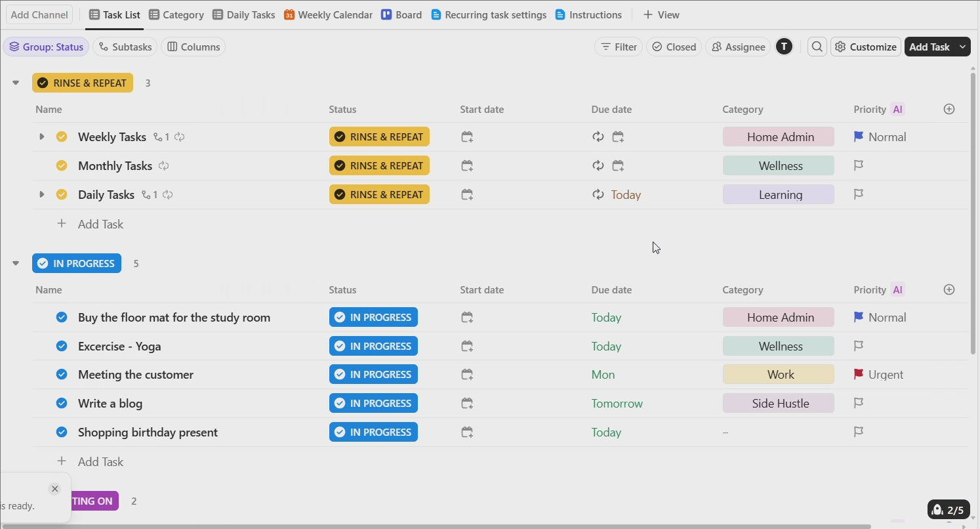Click the Customize button

(x=865, y=47)
